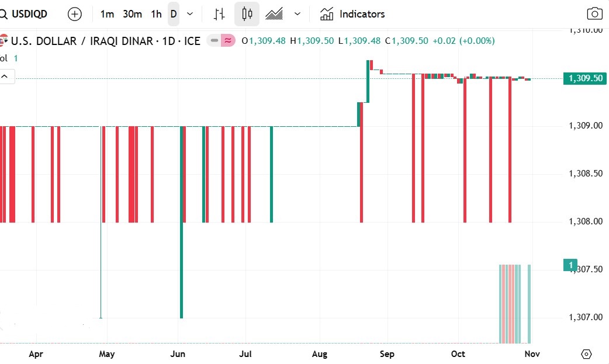The image size is (609, 364).
Task: Take a chart snapshot with camera icon
Action: [x=594, y=14]
